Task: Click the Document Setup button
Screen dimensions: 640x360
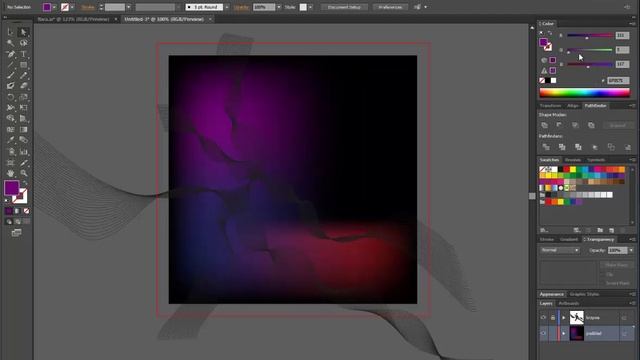Action: click(344, 7)
